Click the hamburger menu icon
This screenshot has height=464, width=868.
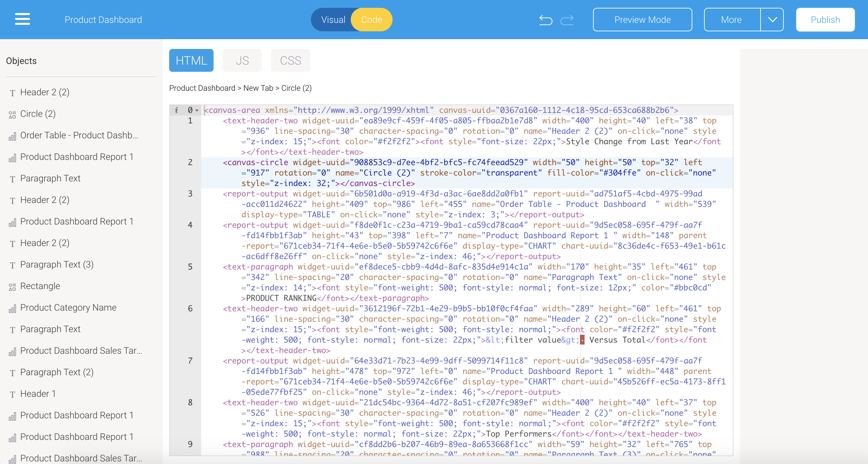click(x=21, y=20)
